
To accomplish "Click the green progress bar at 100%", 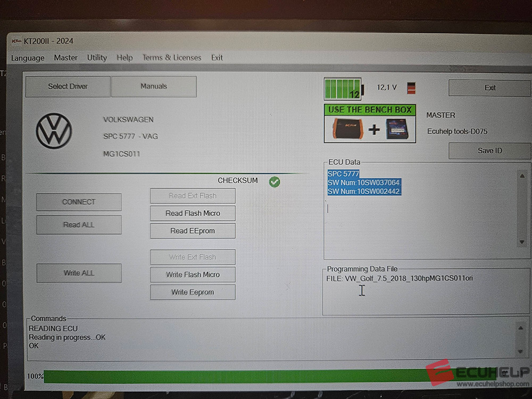I will tap(239, 376).
